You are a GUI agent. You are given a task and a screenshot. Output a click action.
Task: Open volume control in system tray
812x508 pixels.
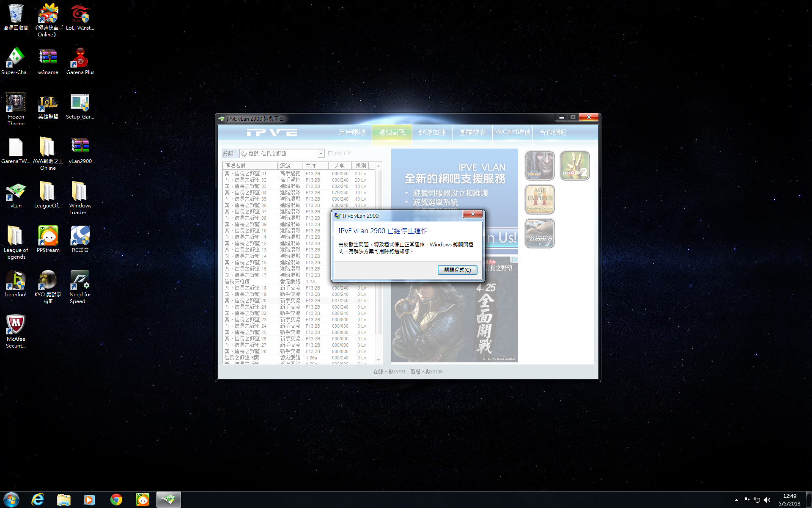click(x=767, y=500)
